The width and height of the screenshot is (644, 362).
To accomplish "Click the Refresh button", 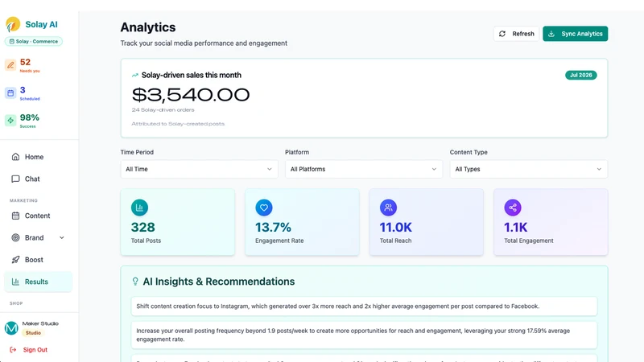I will tap(516, 34).
